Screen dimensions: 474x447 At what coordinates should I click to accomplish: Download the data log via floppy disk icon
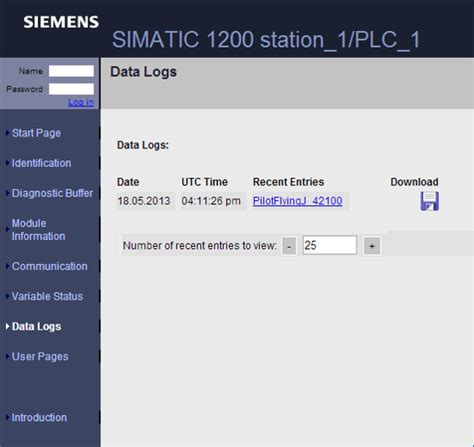point(429,201)
